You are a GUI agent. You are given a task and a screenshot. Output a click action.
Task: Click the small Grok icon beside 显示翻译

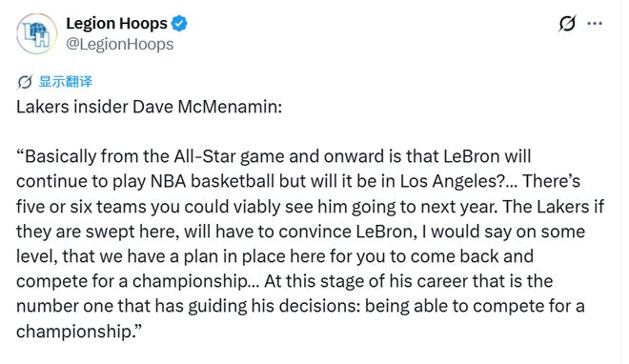point(25,82)
